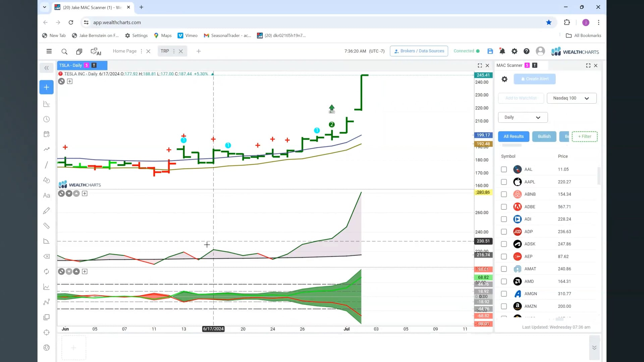This screenshot has height=362, width=644.
Task: Click the blue plus add button in sidebar
Action: (47, 87)
